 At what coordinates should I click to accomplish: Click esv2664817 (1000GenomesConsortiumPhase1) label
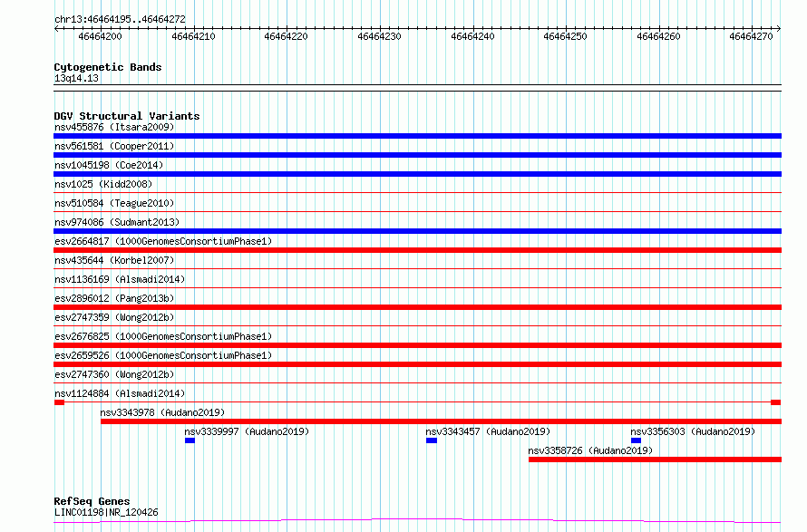coord(163,241)
